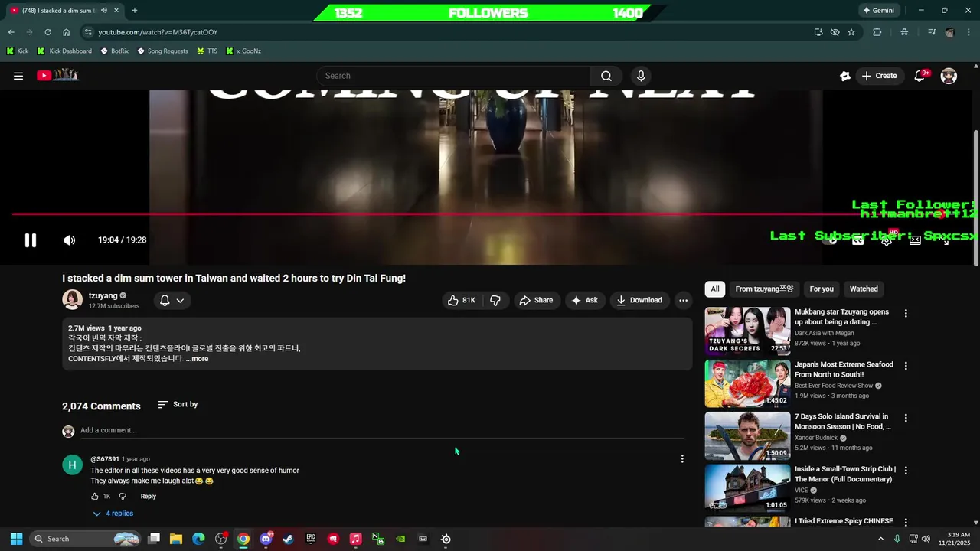The height and width of the screenshot is (551, 980).
Task: Open menu for Small-Town Strip Club video
Action: pyautogui.click(x=906, y=471)
